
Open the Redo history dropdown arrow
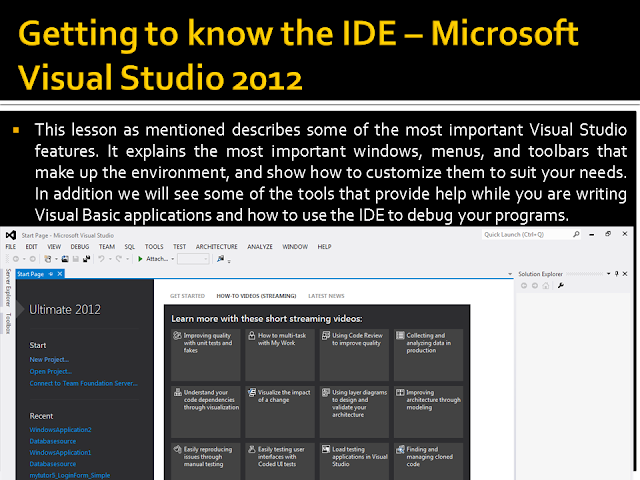click(x=127, y=259)
